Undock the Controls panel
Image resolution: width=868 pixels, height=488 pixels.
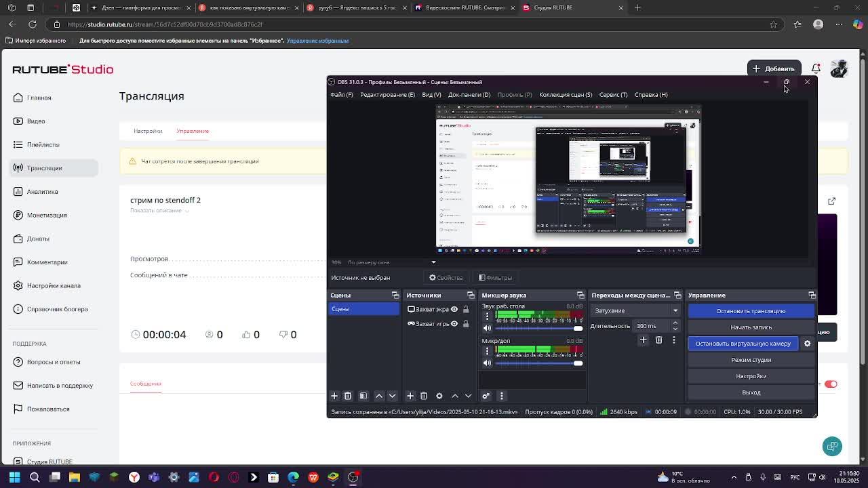[812, 296]
